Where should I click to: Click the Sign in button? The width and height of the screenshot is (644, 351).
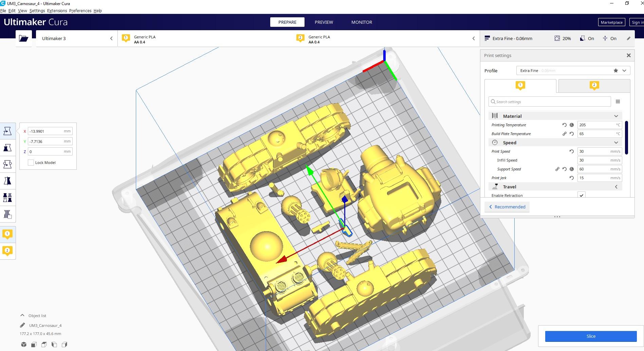637,22
